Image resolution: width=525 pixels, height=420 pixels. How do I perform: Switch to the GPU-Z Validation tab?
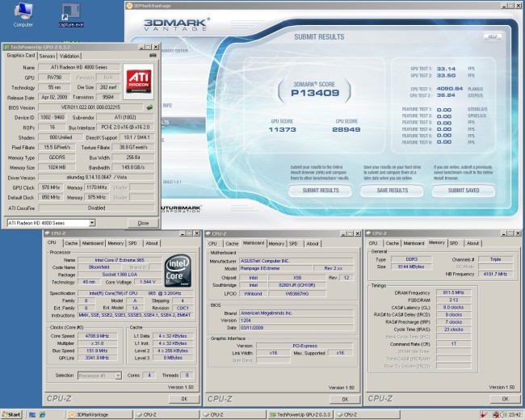tap(69, 56)
